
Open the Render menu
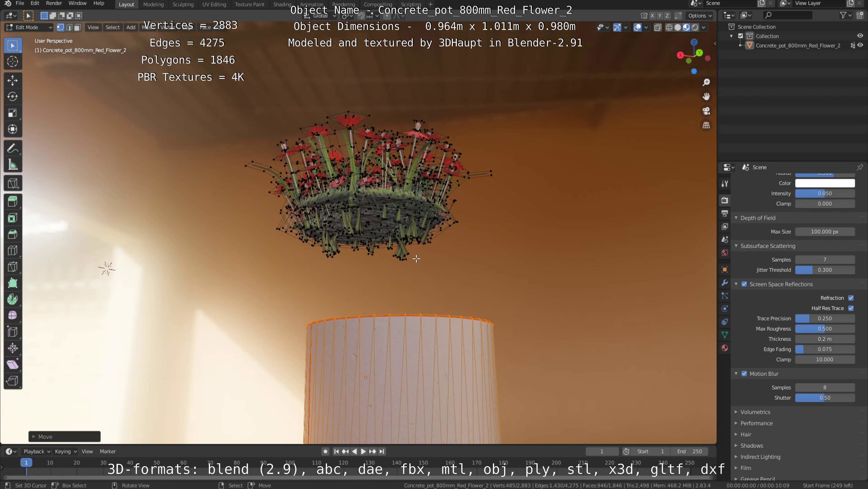pyautogui.click(x=54, y=3)
